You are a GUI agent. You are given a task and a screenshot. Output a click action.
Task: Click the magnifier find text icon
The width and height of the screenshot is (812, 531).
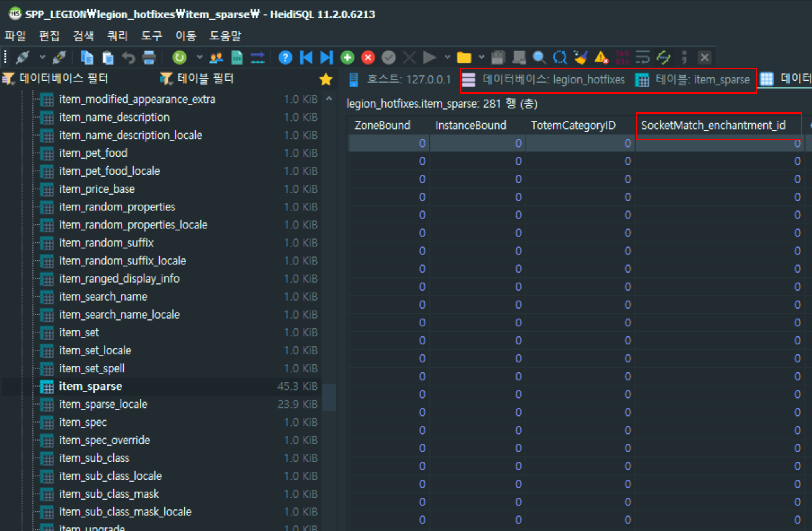pyautogui.click(x=539, y=57)
